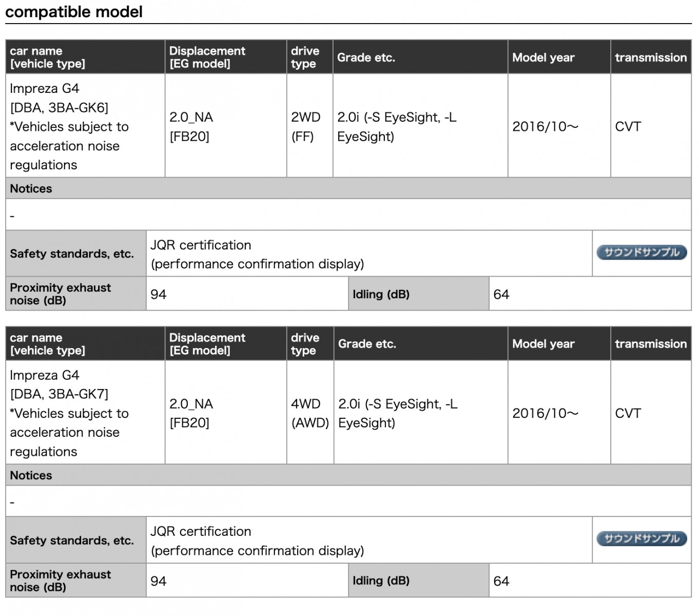Image resolution: width=699 pixels, height=616 pixels.
Task: Click the sound sample button for GK6
Action: click(642, 252)
